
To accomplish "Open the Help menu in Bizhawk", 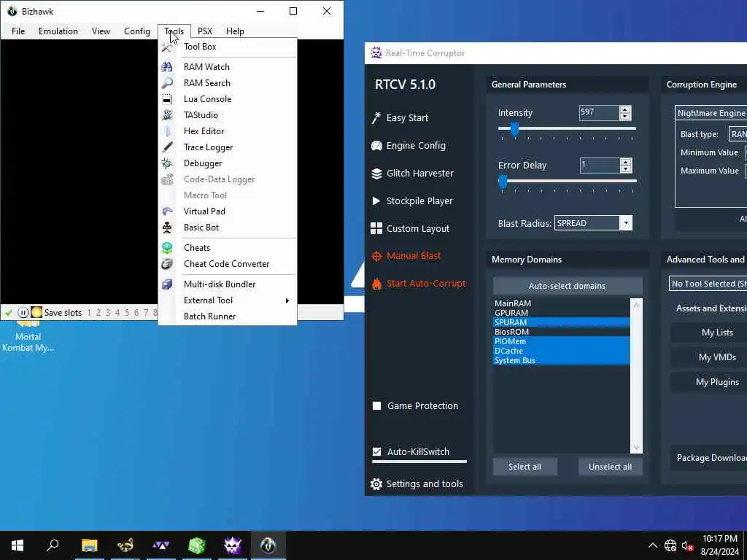I will pos(235,31).
